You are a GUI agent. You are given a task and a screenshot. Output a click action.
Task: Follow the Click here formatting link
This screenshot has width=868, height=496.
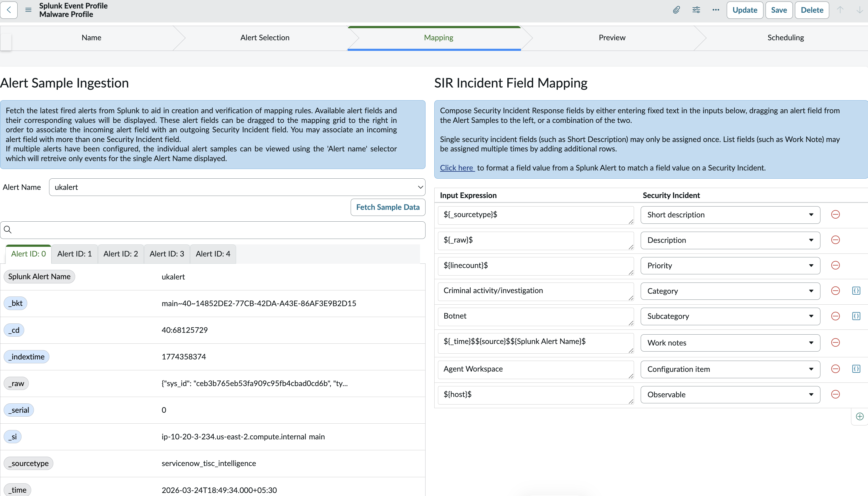click(457, 168)
